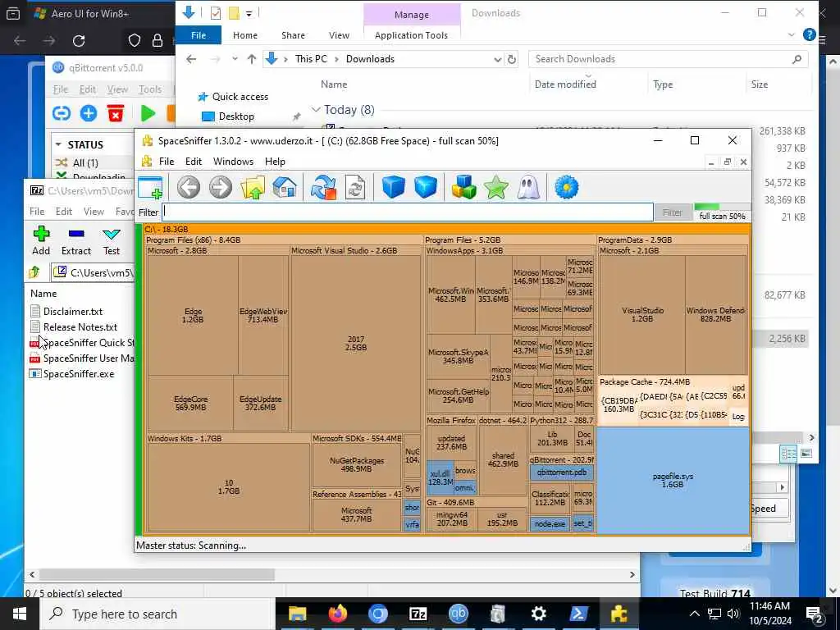Click the SpaceSniffer Filter button
840x630 pixels.
point(673,212)
